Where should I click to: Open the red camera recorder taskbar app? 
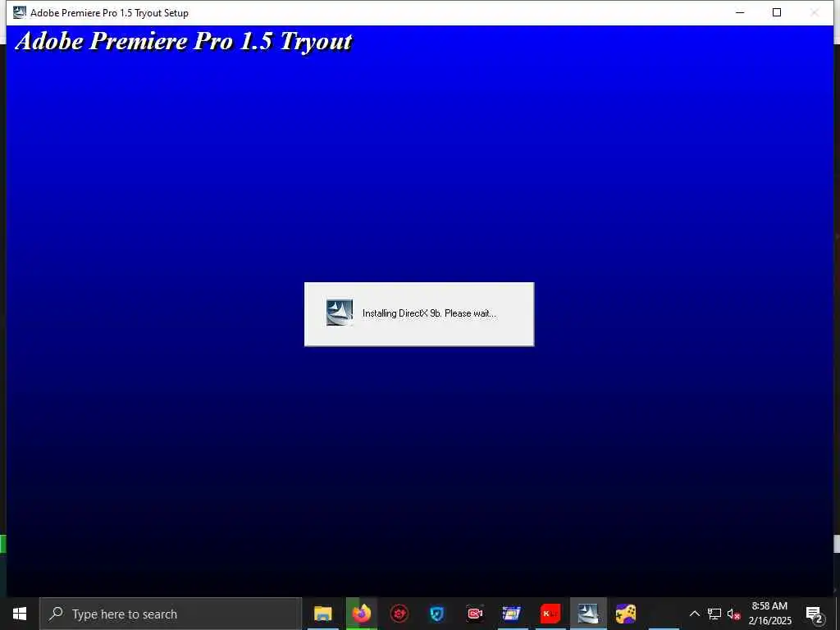475,614
